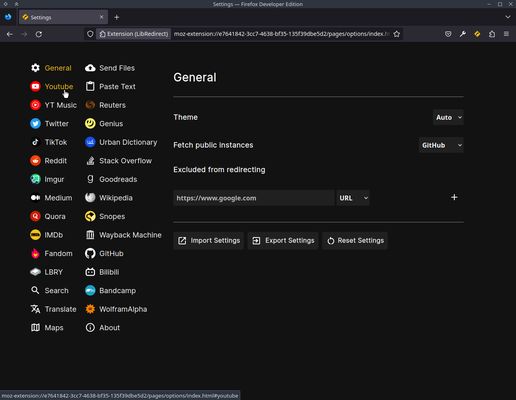Select the Send Files cloud icon
Image resolution: width=516 pixels, height=400 pixels.
coord(90,68)
